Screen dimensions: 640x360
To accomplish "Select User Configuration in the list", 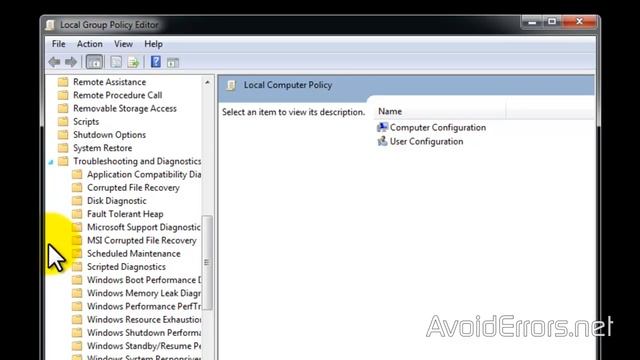I will [427, 141].
